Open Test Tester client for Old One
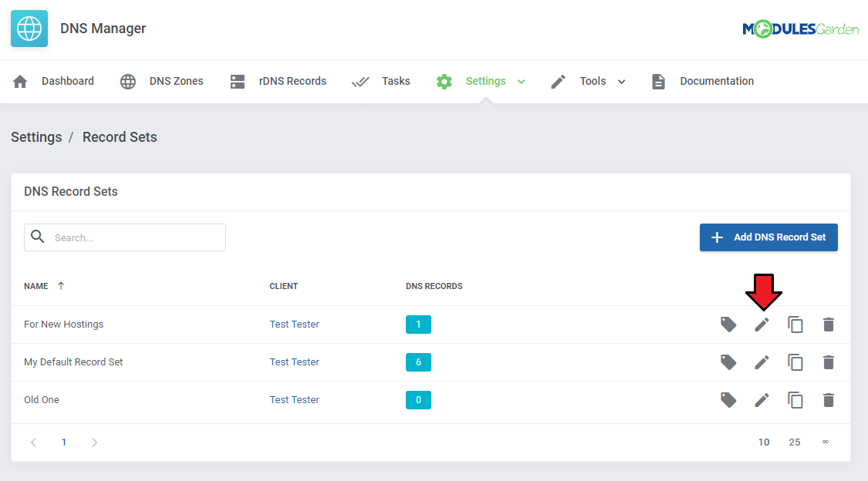Screen dimensions: 868x481 pyautogui.click(x=295, y=400)
